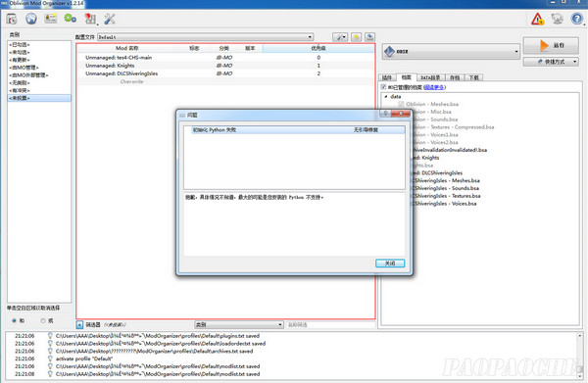Image resolution: width=588 pixels, height=383 pixels.
Task: Open the wrench dropdown button above mod list
Action: tap(340, 36)
